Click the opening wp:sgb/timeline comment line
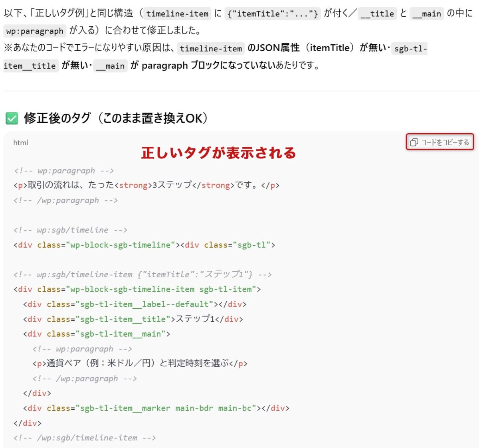Screen dimensions: 479x448 pyautogui.click(x=70, y=230)
